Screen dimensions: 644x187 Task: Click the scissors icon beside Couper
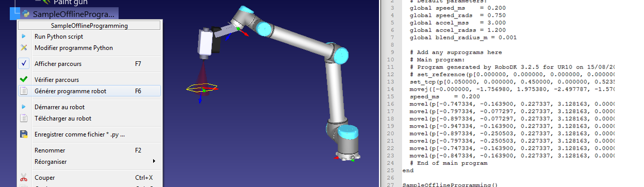point(24,178)
